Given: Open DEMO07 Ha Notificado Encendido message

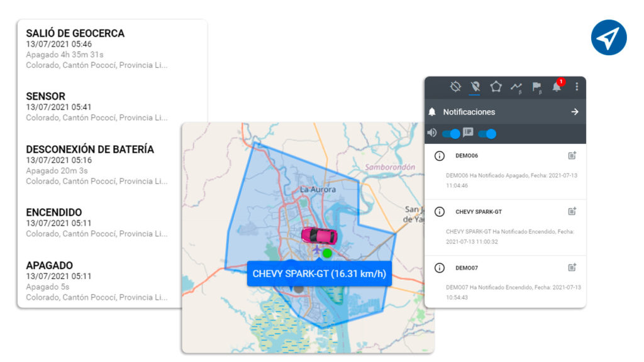Looking at the screenshot, I should tap(513, 292).
